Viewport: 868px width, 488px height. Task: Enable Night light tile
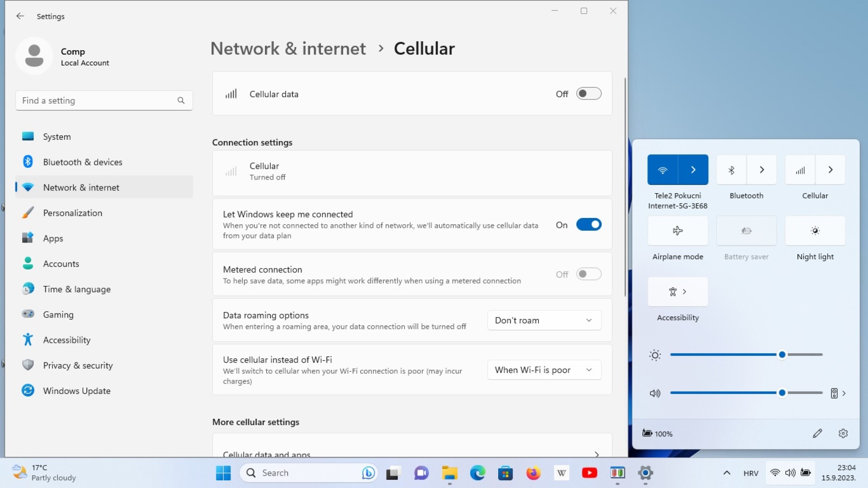click(815, 231)
